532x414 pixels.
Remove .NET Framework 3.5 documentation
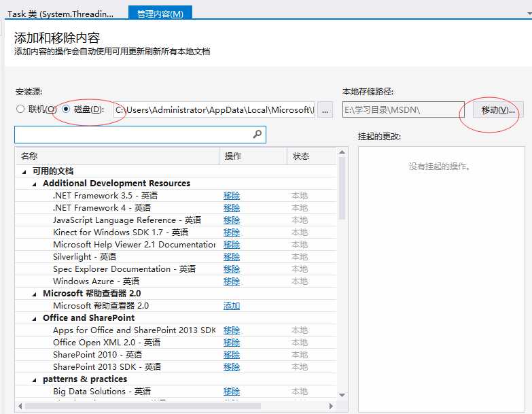pos(232,196)
